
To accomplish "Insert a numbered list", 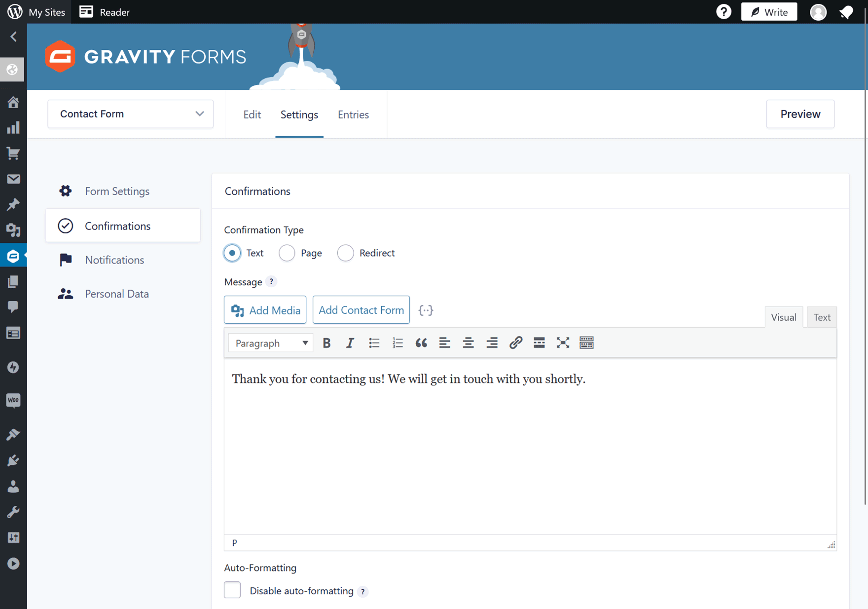I will pos(398,343).
